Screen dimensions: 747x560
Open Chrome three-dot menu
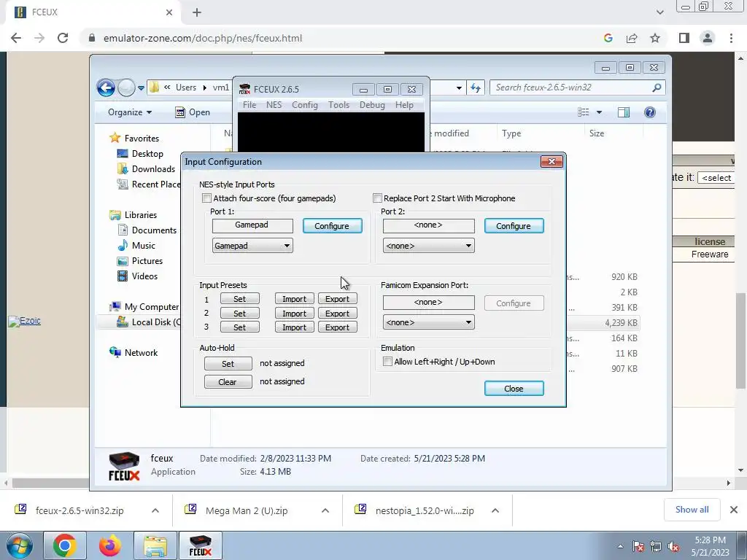(x=731, y=38)
